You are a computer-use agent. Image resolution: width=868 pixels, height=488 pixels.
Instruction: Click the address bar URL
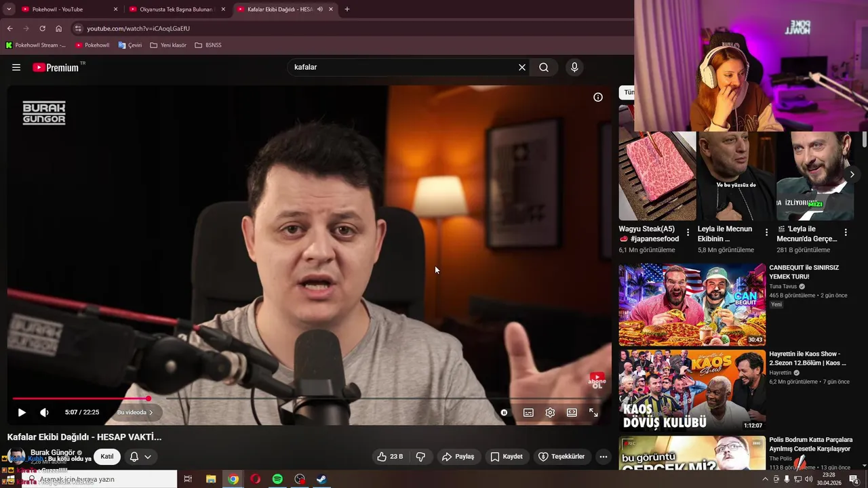[x=138, y=28]
